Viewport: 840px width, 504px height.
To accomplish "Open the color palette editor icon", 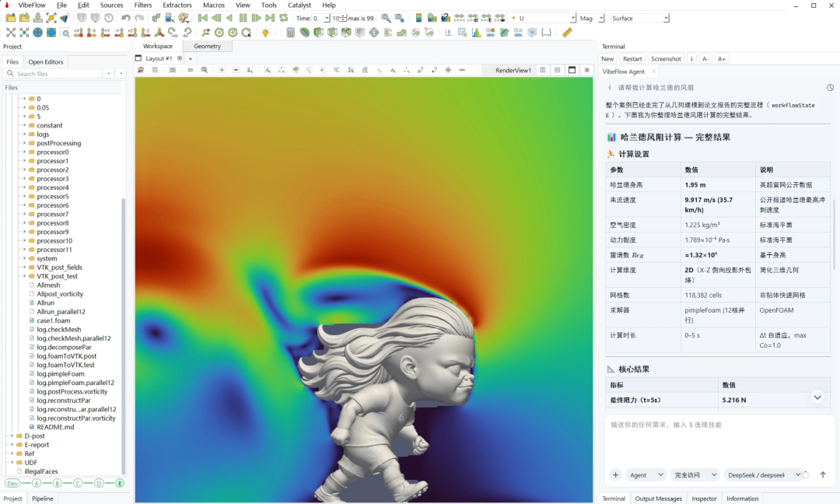I will 184,18.
